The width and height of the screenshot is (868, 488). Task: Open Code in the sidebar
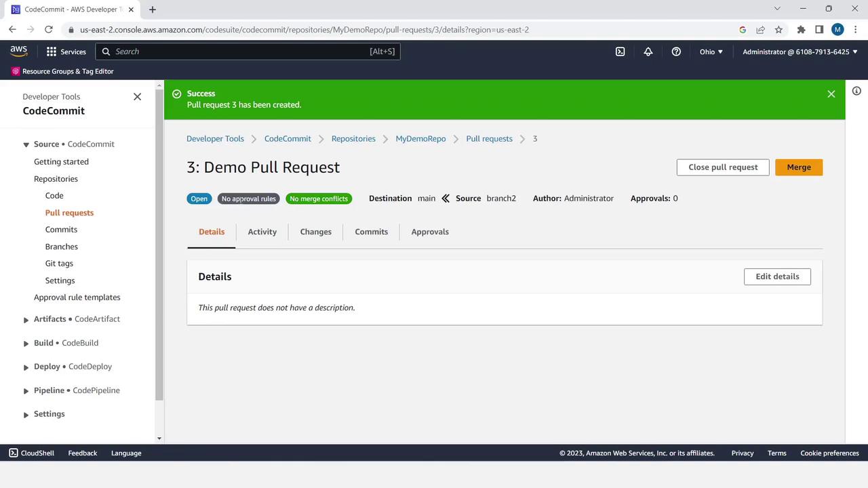click(54, 196)
